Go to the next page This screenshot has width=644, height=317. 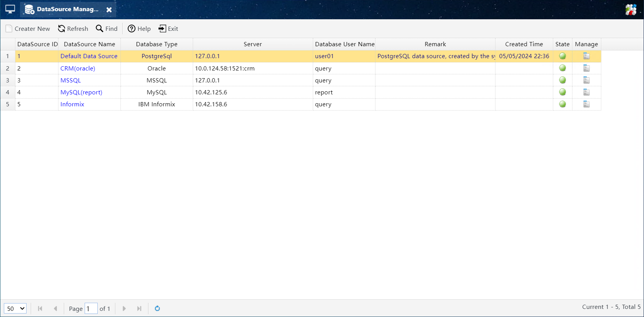pos(124,309)
